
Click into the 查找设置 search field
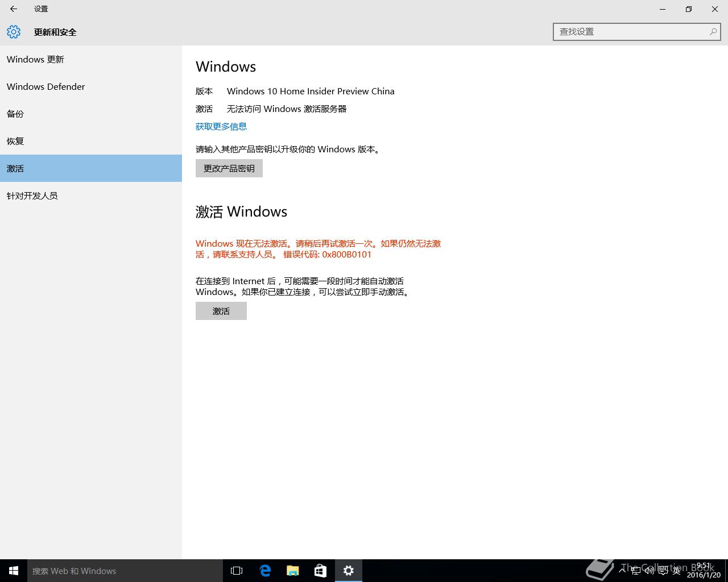tap(637, 32)
